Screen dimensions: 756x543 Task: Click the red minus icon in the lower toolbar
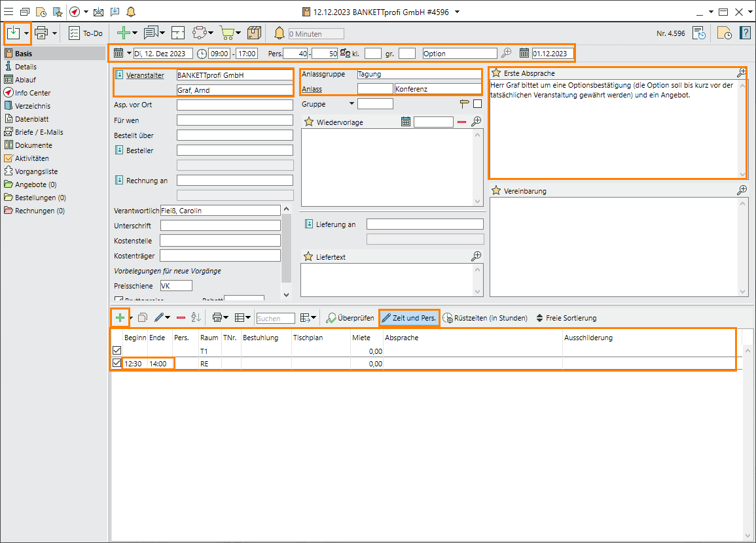[x=181, y=318]
